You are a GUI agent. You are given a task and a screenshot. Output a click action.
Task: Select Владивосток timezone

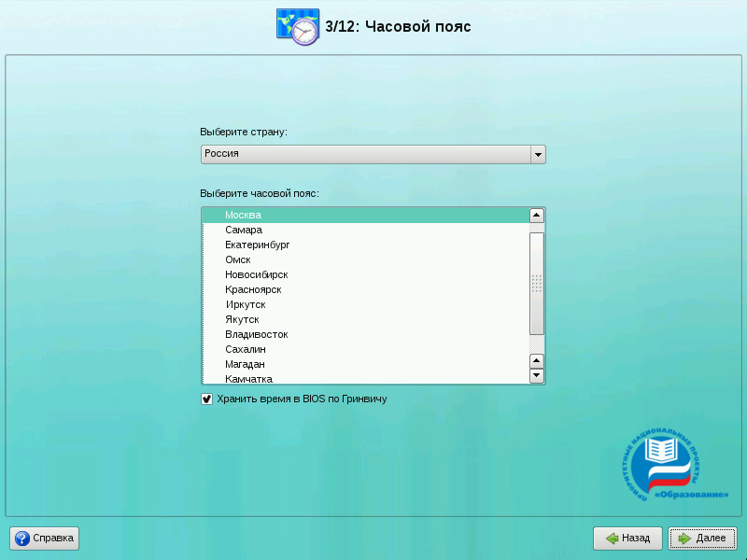(x=256, y=334)
